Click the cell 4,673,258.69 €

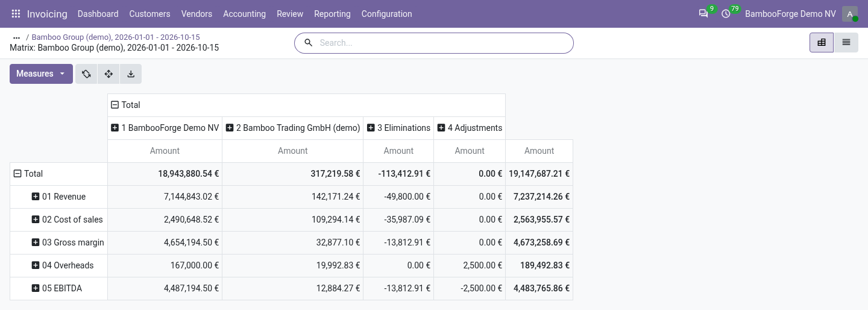(x=539, y=242)
